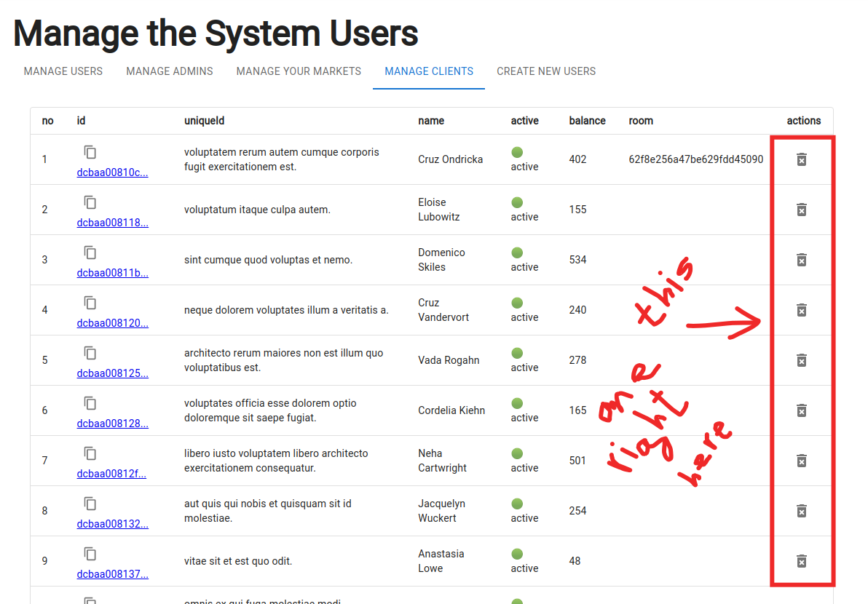
Task: Copy the id of row 4 Cruz Vandervort
Action: (x=90, y=303)
